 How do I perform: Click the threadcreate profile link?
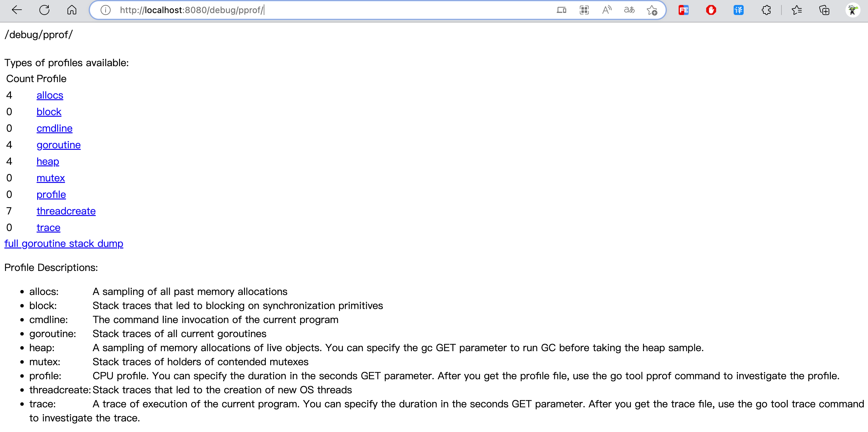pyautogui.click(x=66, y=211)
